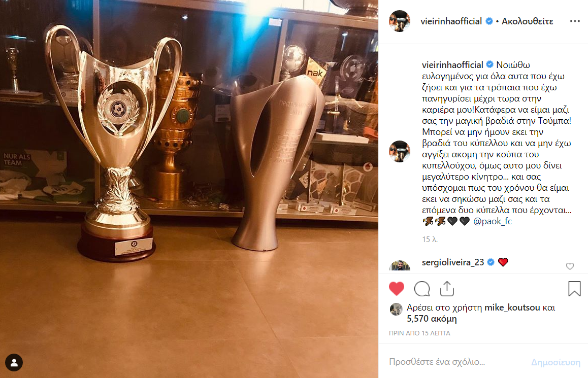Open the three-dot more options menu
Screen dimensions: 588x378
[x=575, y=21]
